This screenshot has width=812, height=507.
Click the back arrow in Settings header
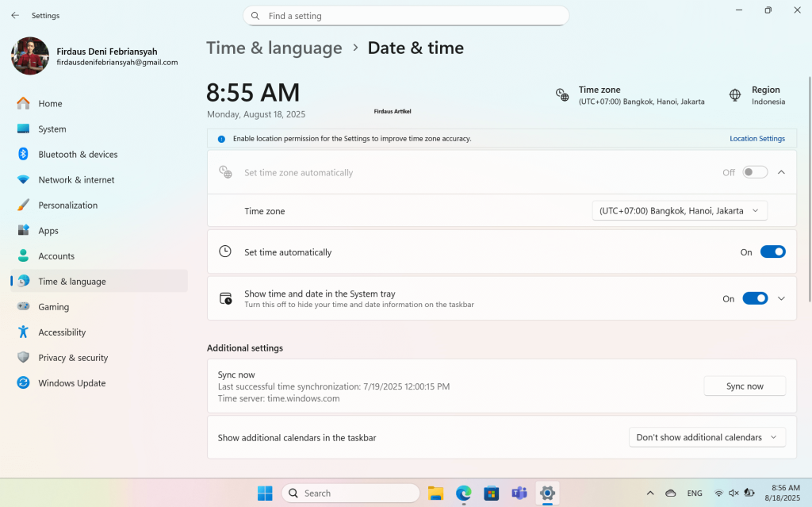[x=15, y=15]
